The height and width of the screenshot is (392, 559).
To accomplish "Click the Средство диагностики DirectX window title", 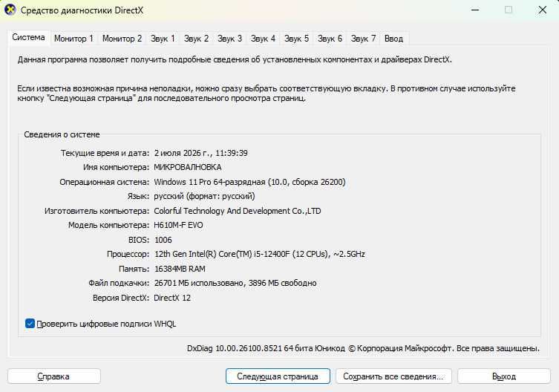I will point(82,10).
